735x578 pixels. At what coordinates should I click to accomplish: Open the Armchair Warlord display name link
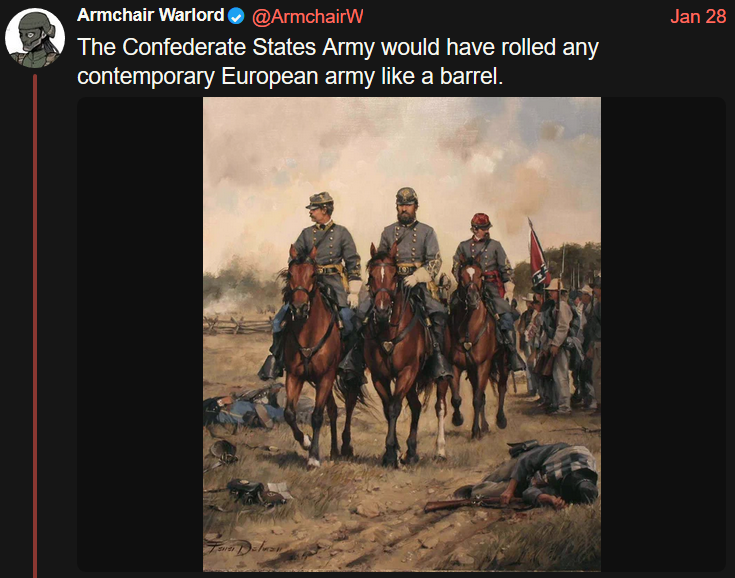(150, 16)
